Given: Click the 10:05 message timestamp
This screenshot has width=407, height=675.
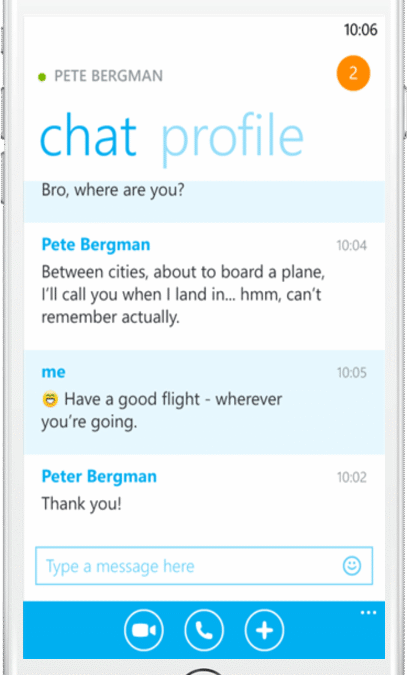Looking at the screenshot, I should pos(351,373).
